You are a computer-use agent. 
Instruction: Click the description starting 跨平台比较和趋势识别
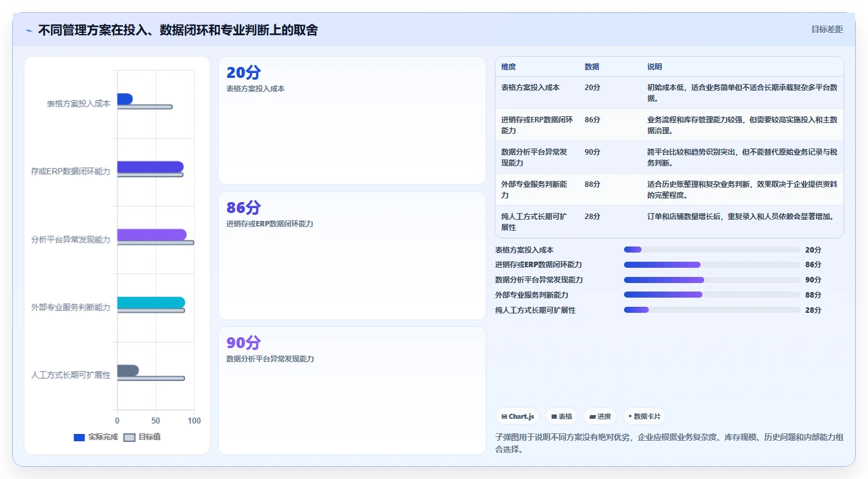pyautogui.click(x=742, y=158)
